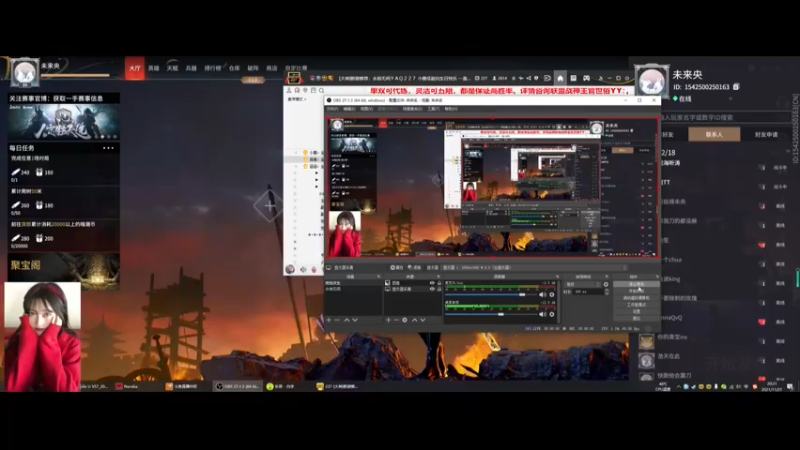Open settings gear for 麦克风/Aux track
Viewport: 800px width, 450px height.
(x=552, y=294)
